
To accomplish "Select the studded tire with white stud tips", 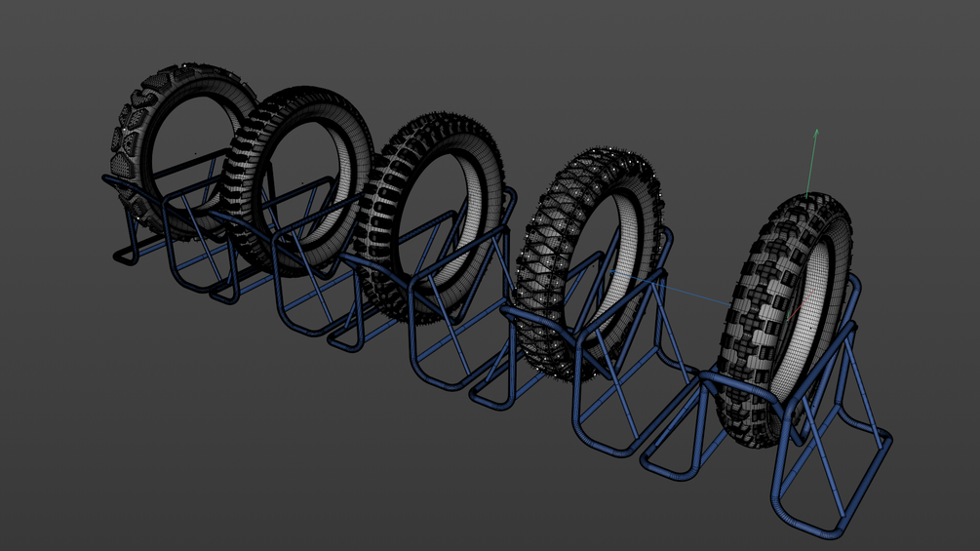I will point(589,265).
